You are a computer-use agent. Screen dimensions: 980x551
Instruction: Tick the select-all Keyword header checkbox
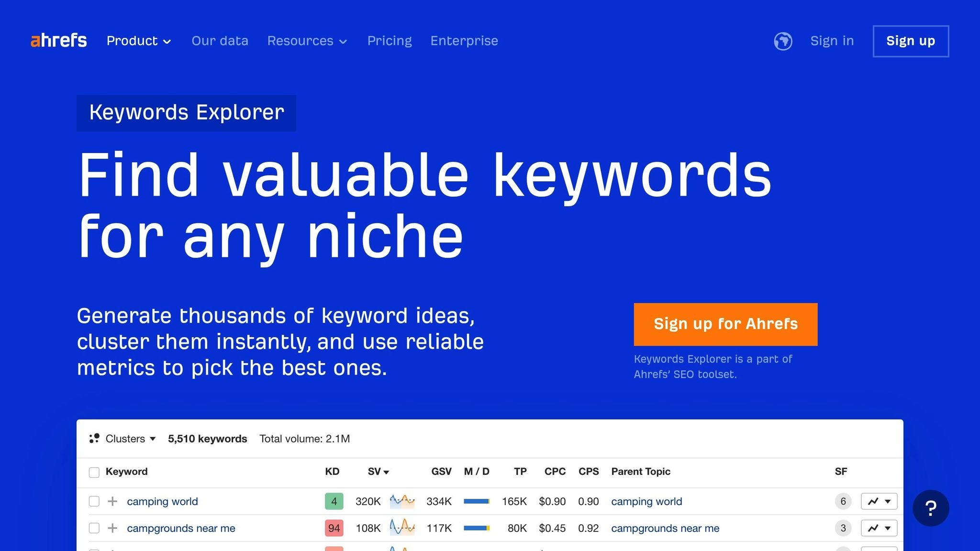point(94,473)
